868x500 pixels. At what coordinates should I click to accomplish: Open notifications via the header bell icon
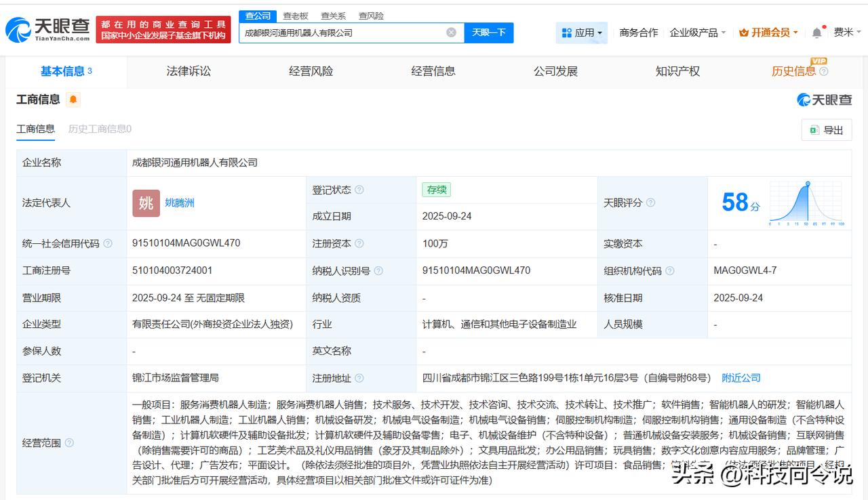817,33
